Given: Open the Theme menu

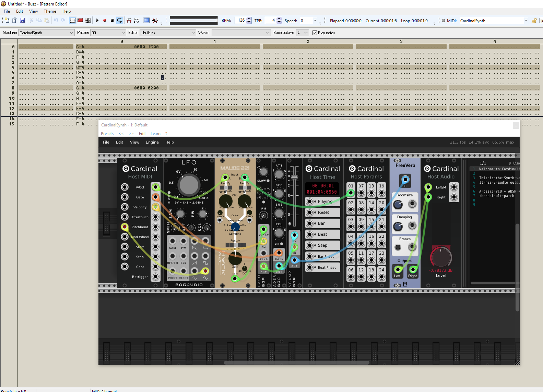Looking at the screenshot, I should 50,11.
